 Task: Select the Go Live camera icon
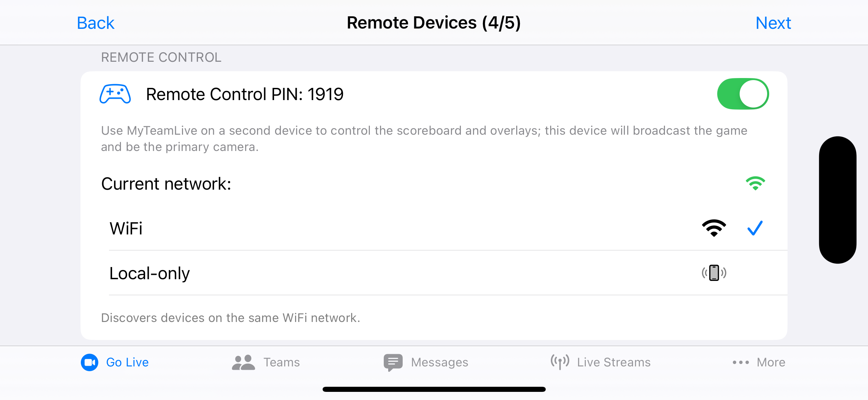coord(89,362)
